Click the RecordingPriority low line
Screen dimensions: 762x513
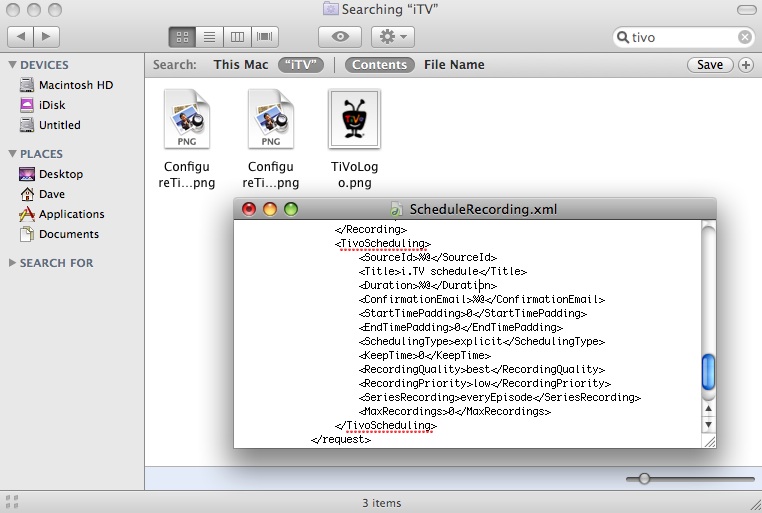click(485, 383)
